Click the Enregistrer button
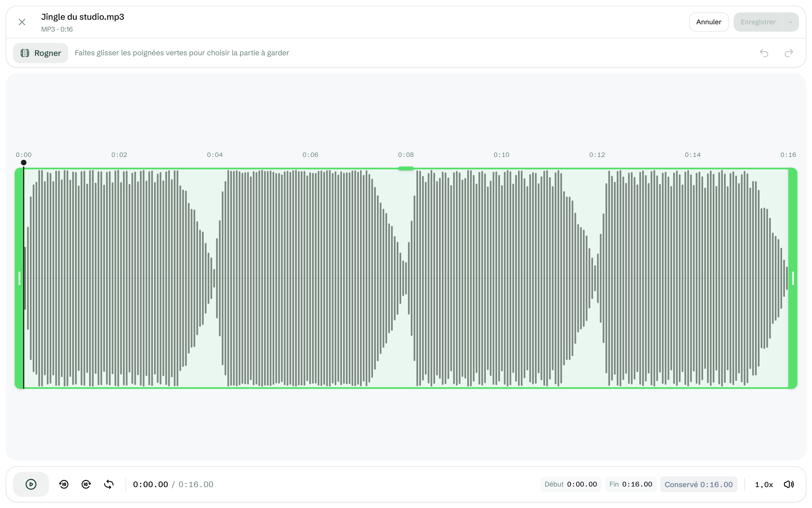This screenshot has width=812, height=508. click(x=758, y=22)
